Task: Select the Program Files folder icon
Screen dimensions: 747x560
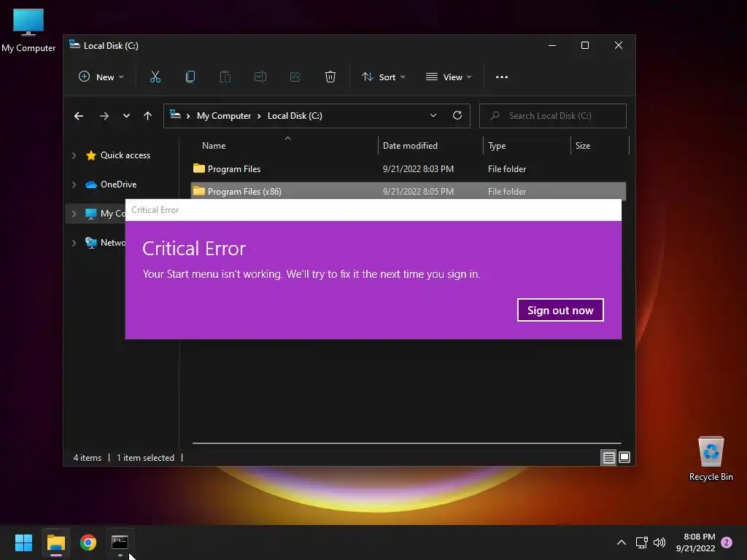Action: tap(199, 168)
